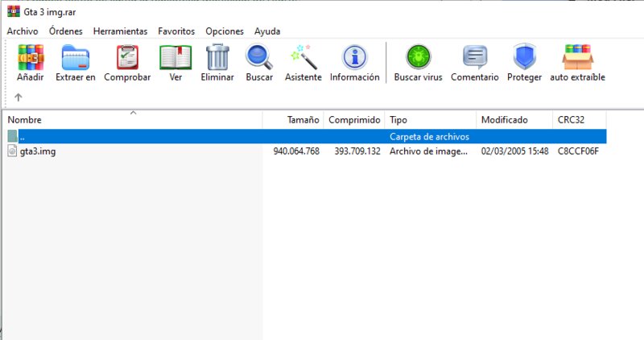Sort by the CRC32 column header
Viewport: 644px width, 340px height.
tap(580, 119)
